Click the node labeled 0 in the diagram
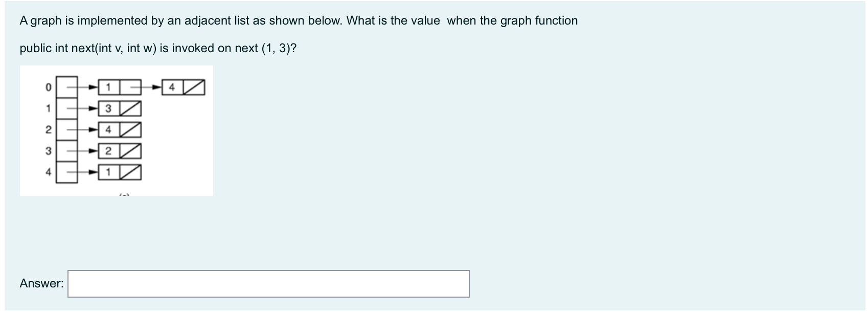The width and height of the screenshot is (868, 314). 48,87
